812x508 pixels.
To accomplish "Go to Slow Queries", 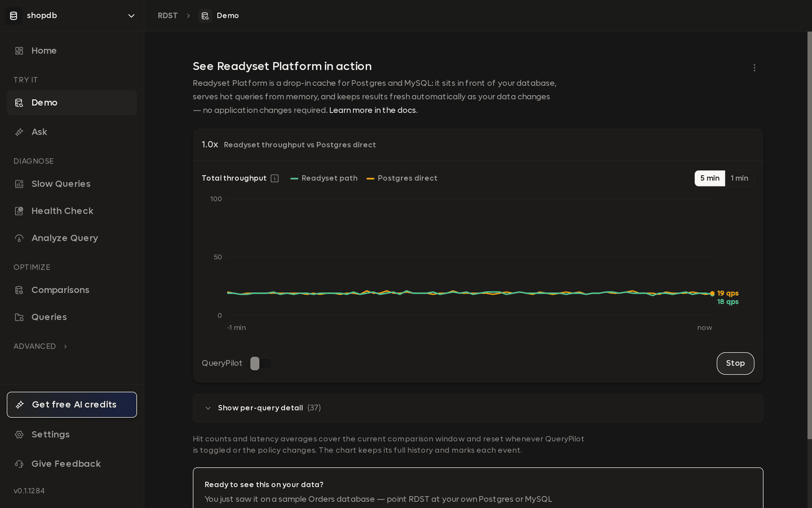I will 72,184.
